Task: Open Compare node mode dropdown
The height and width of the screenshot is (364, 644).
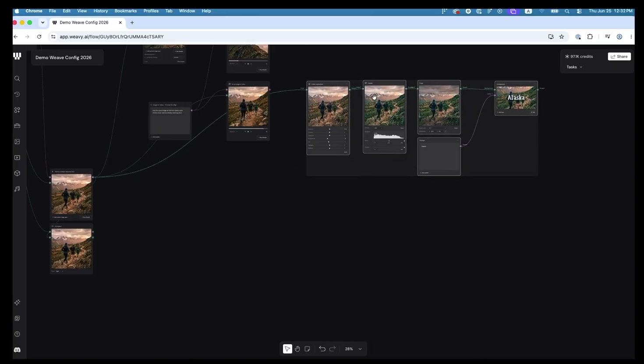Action: pyautogui.click(x=60, y=271)
